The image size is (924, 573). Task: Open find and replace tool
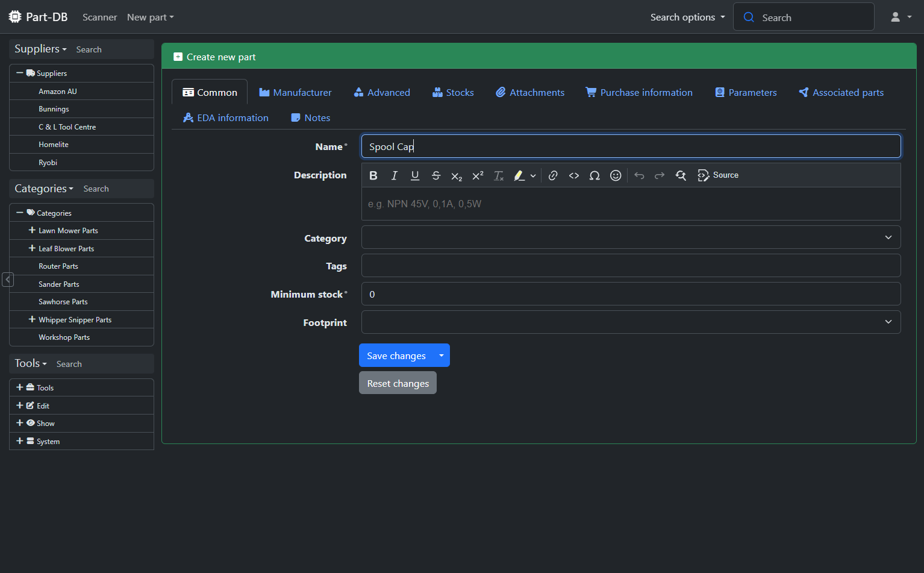[681, 175]
